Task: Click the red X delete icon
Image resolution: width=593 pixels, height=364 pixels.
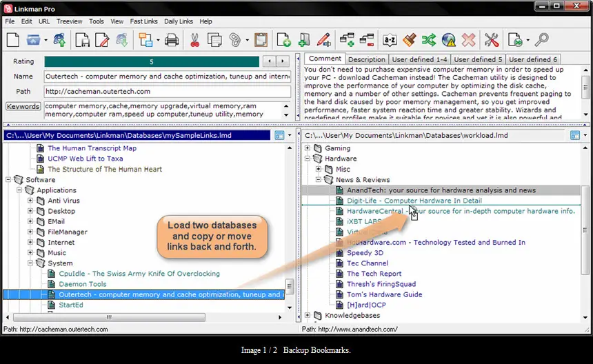Action: click(469, 40)
